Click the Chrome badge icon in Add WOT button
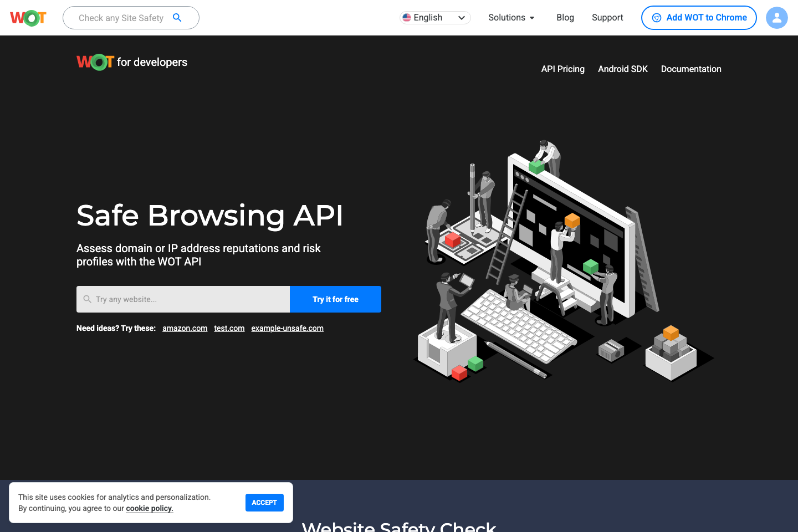This screenshot has height=532, width=798. pyautogui.click(x=657, y=17)
